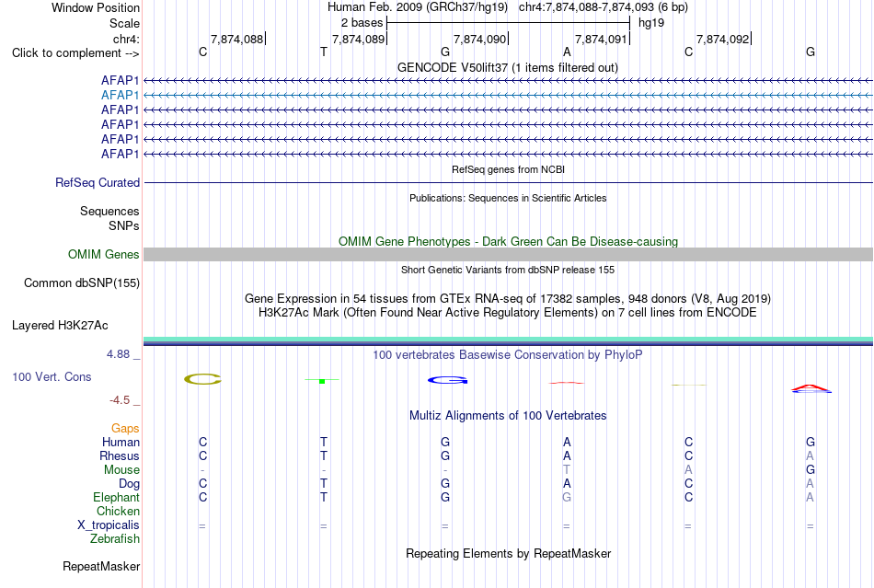874x588 pixels.
Task: Click the SNPs track label
Action: point(124,225)
